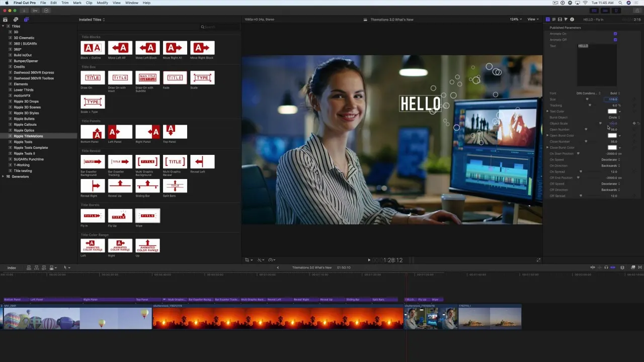Open the viewer View options dropdown

tap(533, 19)
